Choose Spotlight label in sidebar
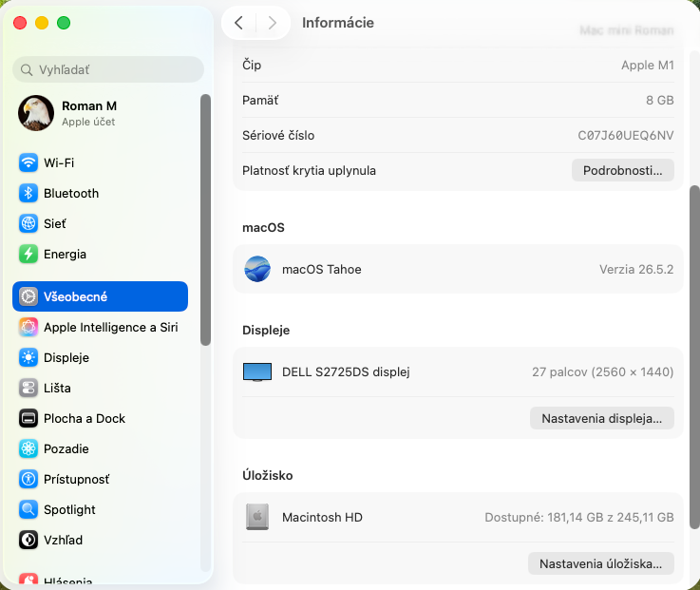 [69, 509]
